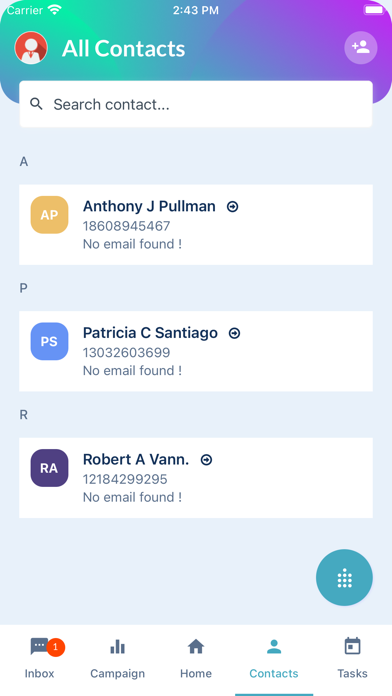This screenshot has width=392, height=696.
Task: Select phone number 13032603699
Action: point(127,353)
